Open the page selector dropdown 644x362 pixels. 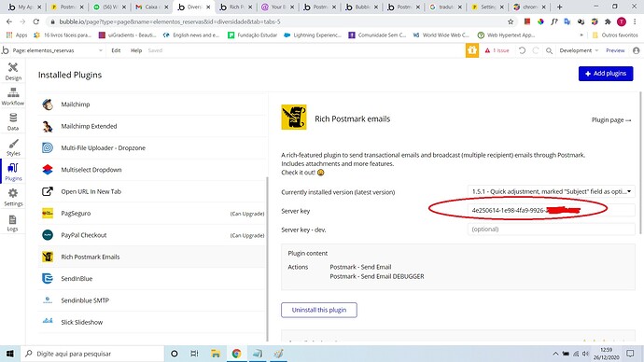coord(57,50)
